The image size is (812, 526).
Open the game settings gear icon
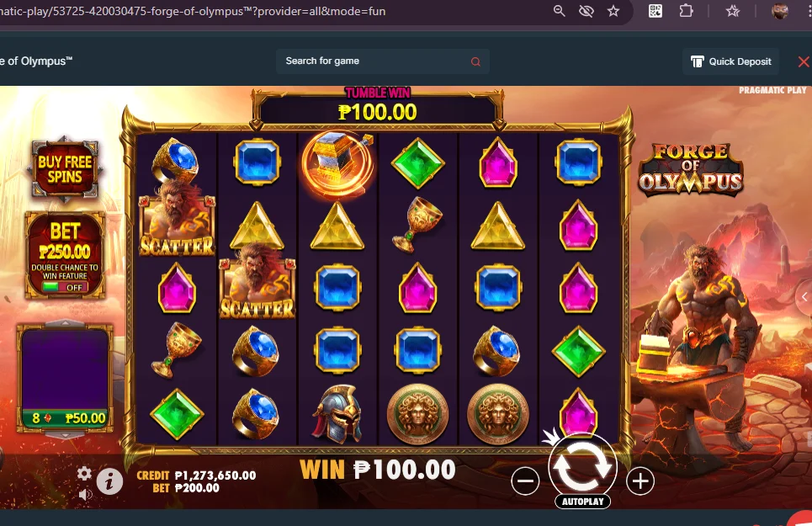point(84,473)
